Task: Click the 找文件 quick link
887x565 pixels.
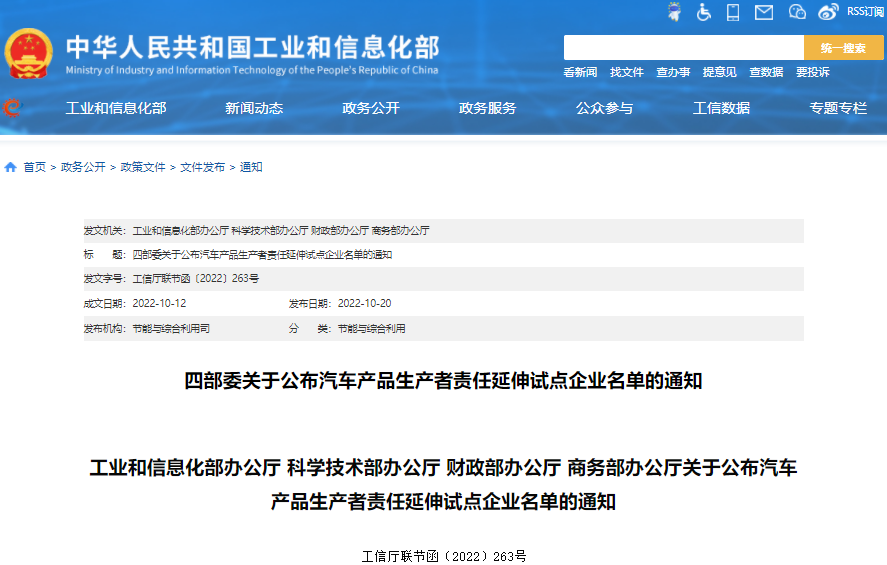Action: [627, 72]
